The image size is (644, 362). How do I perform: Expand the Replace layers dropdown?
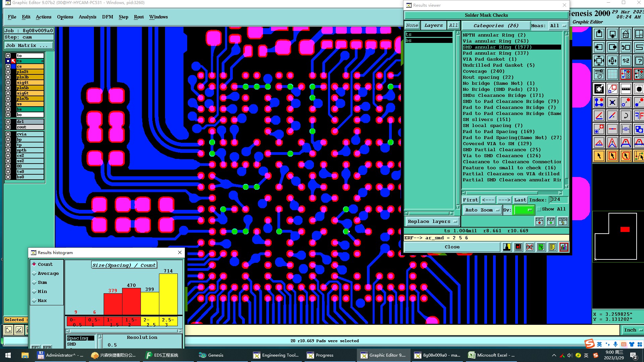[x=432, y=222]
